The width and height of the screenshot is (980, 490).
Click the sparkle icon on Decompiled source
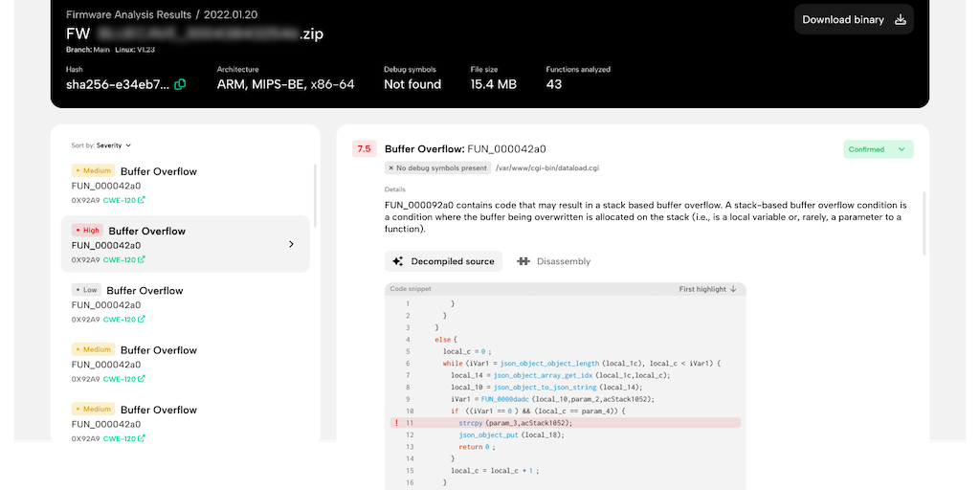click(398, 261)
